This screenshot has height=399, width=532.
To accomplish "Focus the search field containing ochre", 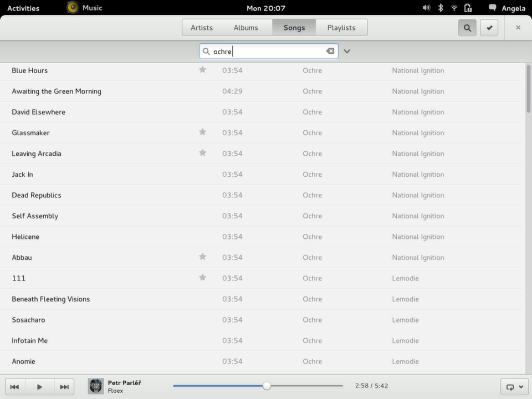I will (269, 51).
